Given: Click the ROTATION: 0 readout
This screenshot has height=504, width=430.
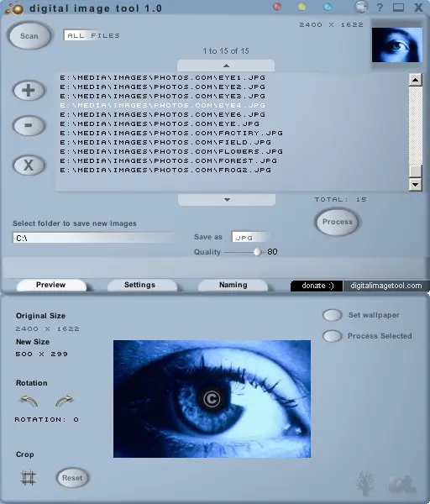Looking at the screenshot, I should point(47,420).
